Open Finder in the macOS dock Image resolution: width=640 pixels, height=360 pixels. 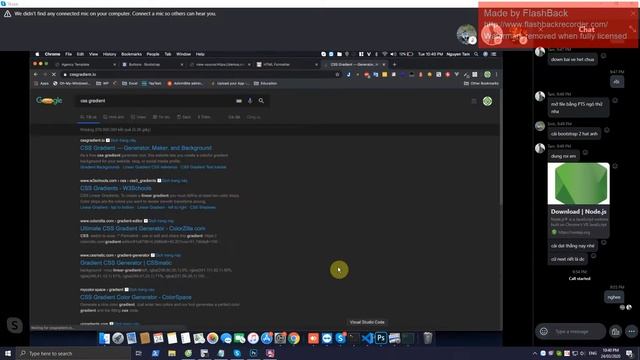104,338
